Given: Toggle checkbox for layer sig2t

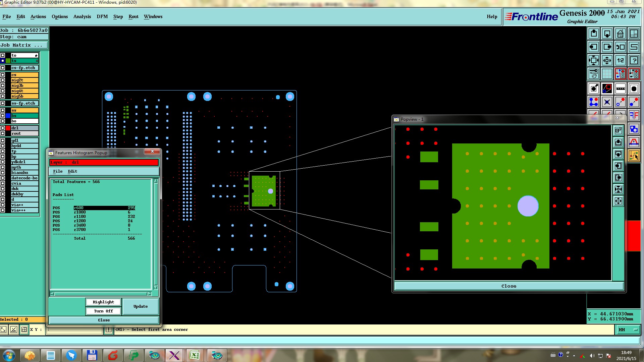Looking at the screenshot, I should click(x=3, y=80).
